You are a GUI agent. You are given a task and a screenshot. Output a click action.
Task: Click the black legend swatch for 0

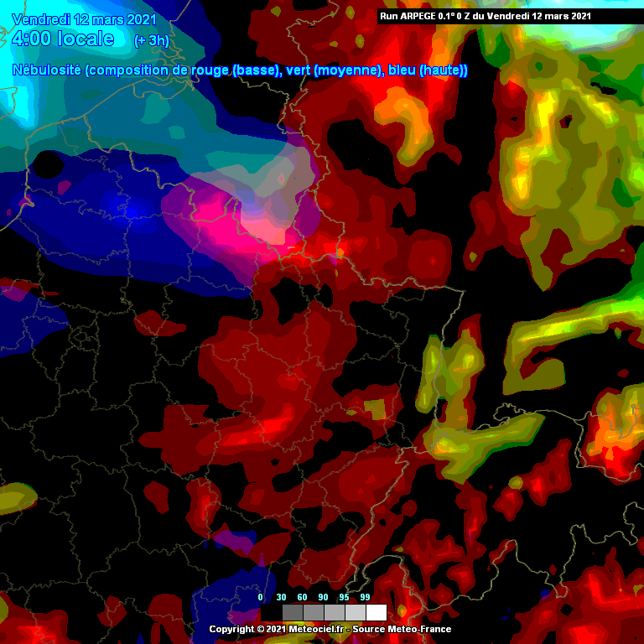tap(271, 612)
